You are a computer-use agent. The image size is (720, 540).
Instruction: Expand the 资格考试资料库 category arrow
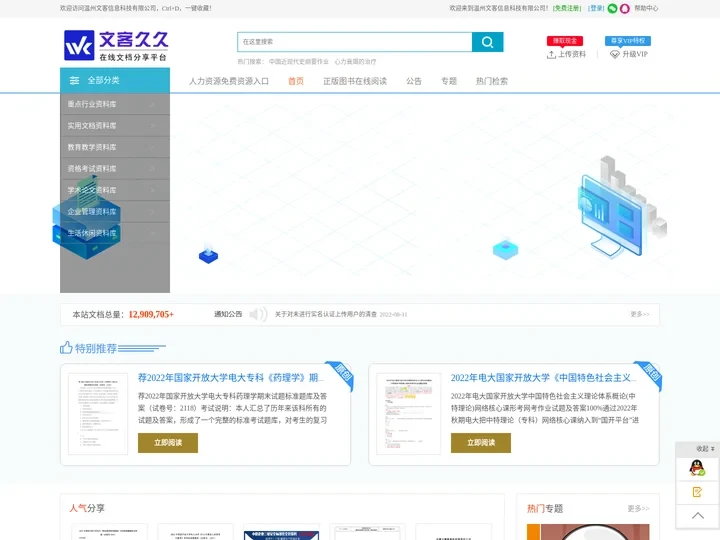[153, 169]
